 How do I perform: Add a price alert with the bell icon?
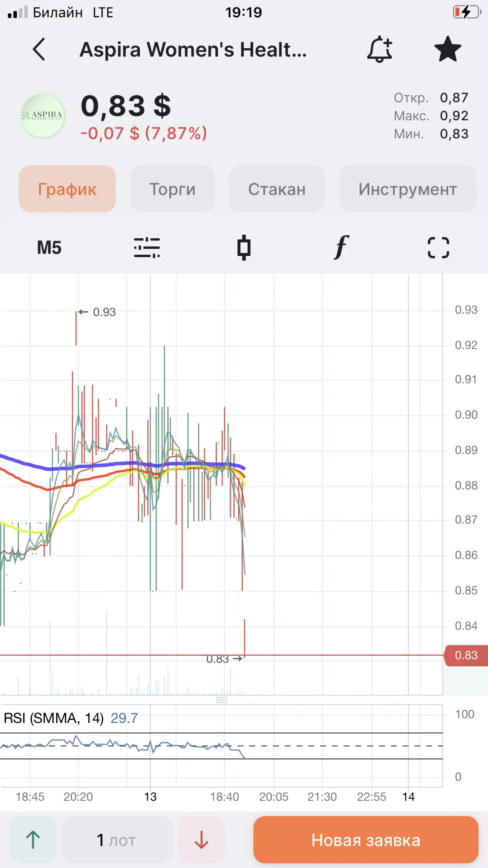pyautogui.click(x=380, y=49)
